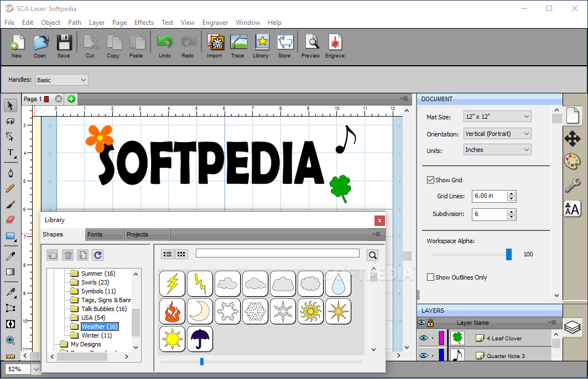Viewport: 588px width, 379px height.
Task: Open the Effects menu
Action: coord(144,23)
